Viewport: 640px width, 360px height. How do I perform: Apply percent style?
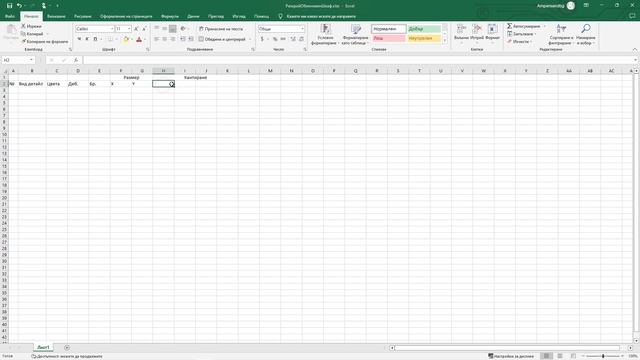[x=275, y=39]
